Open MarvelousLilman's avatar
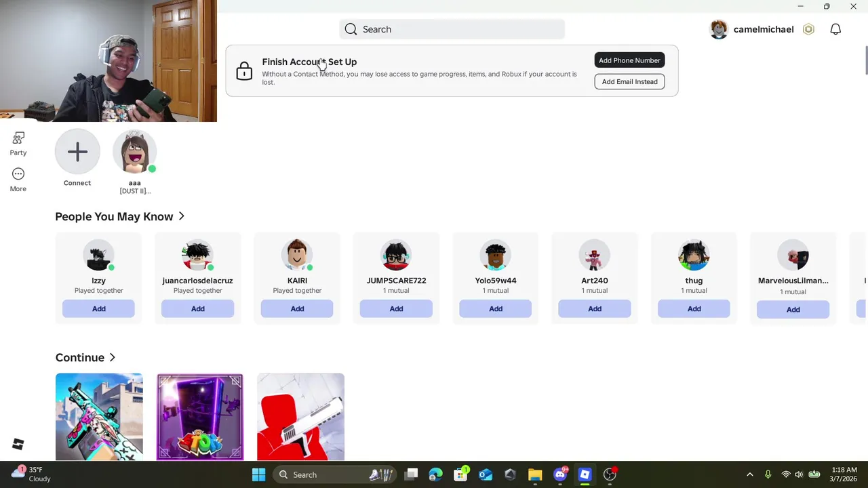The height and width of the screenshot is (488, 868). (793, 256)
